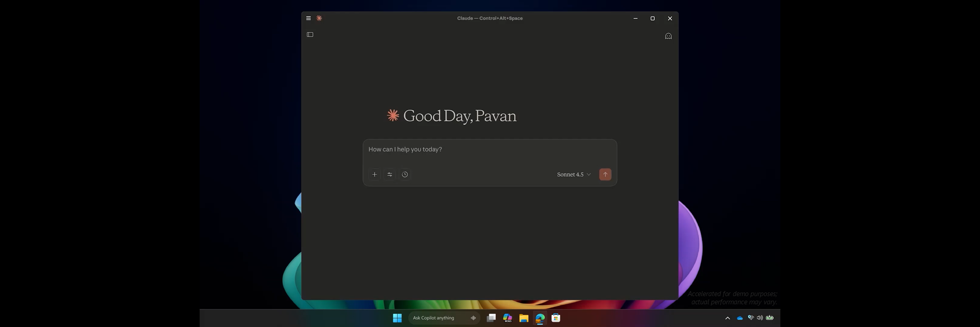
Task: Open Task View on the taskbar
Action: coord(491,318)
